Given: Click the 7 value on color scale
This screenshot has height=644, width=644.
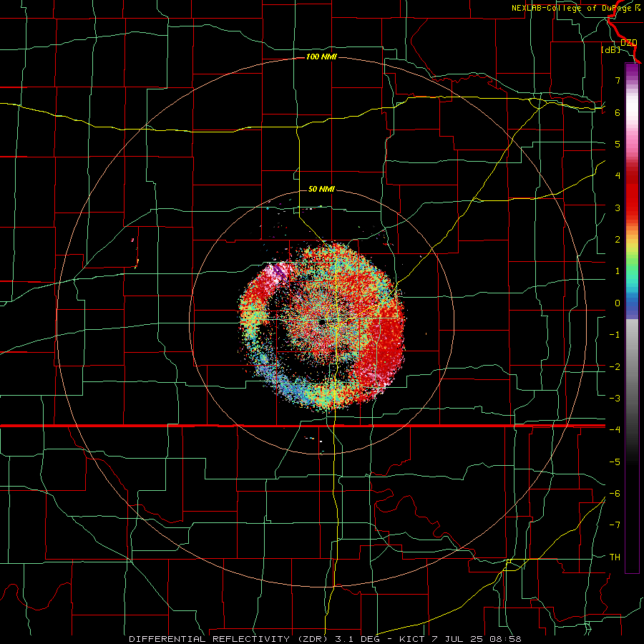Looking at the screenshot, I should tap(618, 80).
